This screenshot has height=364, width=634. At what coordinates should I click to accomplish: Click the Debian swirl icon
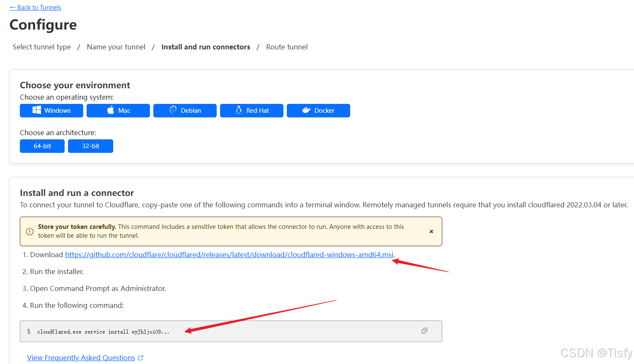pos(173,110)
